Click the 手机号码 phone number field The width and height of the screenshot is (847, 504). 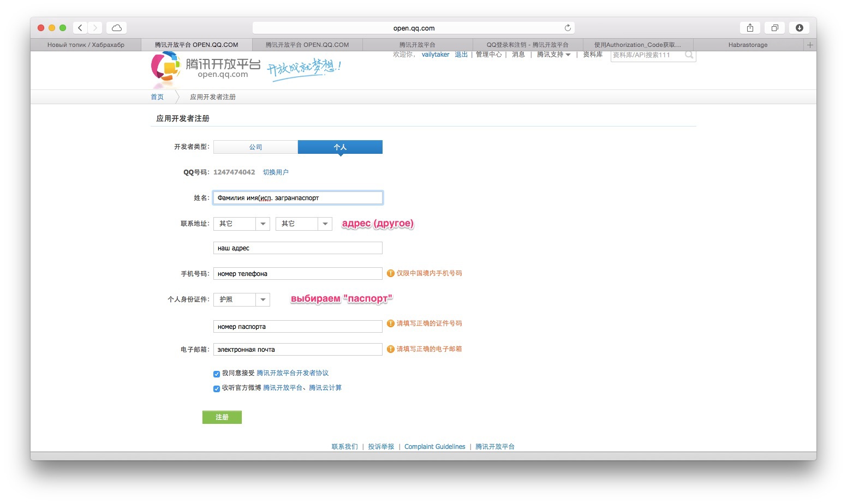coord(298,274)
